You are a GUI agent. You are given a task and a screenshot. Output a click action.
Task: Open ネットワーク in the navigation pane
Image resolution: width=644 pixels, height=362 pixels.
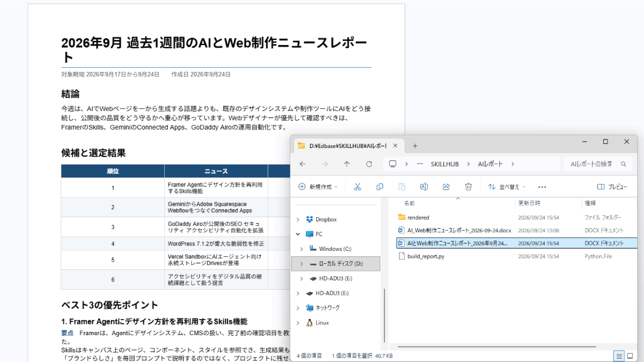[327, 308]
